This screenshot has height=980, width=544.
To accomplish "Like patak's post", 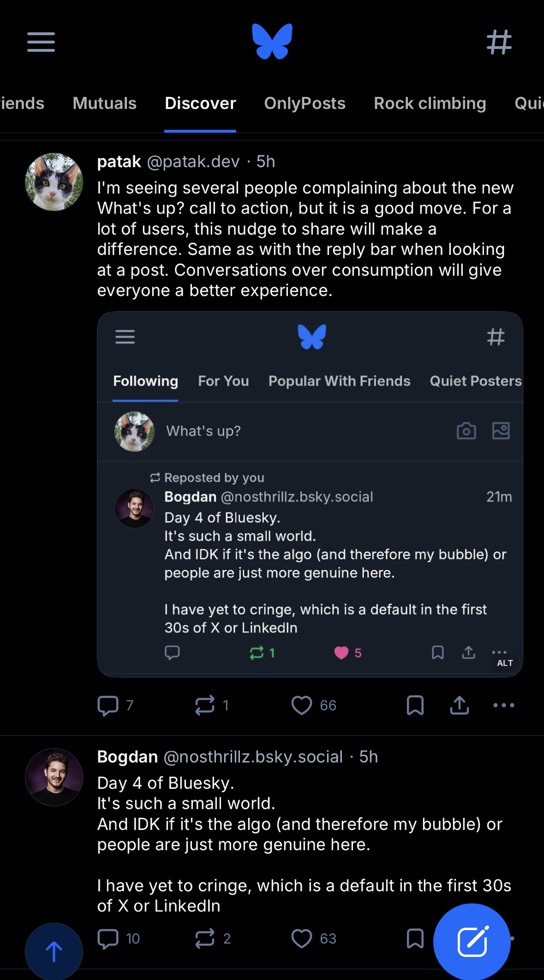I will point(302,706).
